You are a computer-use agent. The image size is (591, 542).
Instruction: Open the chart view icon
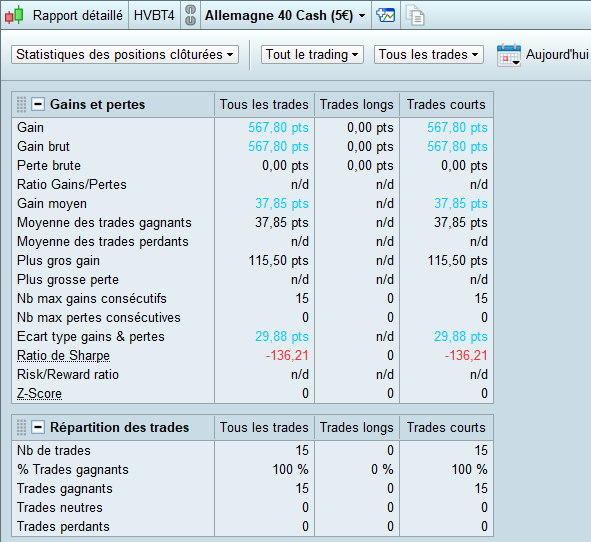(x=386, y=15)
